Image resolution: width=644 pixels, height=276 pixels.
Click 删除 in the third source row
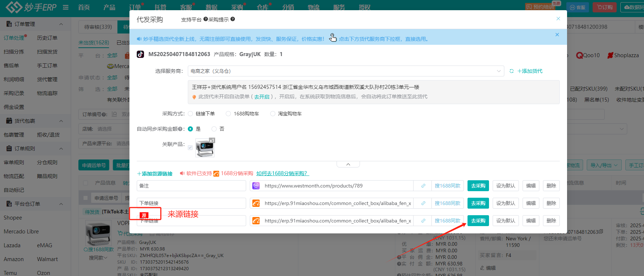tap(551, 221)
